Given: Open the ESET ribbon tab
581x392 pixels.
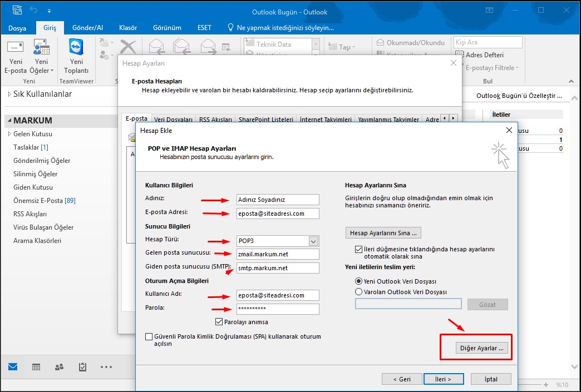Looking at the screenshot, I should click(x=204, y=28).
